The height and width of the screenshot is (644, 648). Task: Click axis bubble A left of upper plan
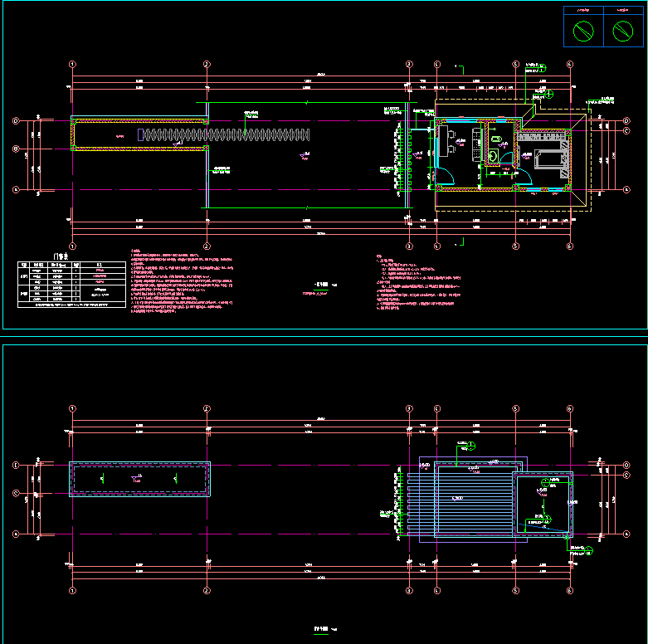coord(15,189)
